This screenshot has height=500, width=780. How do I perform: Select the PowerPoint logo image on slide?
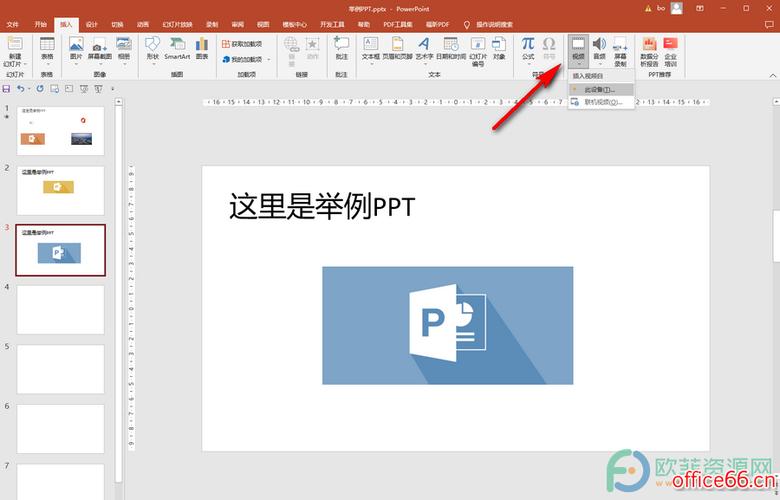tap(448, 325)
